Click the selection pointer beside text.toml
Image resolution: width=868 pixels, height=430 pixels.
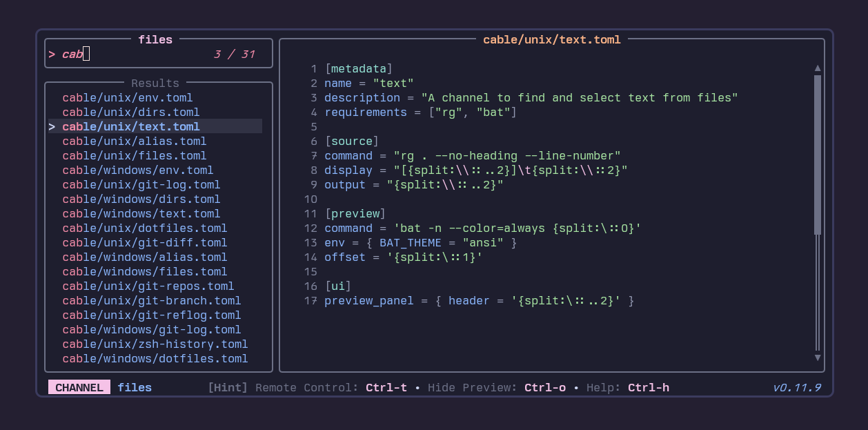click(52, 126)
